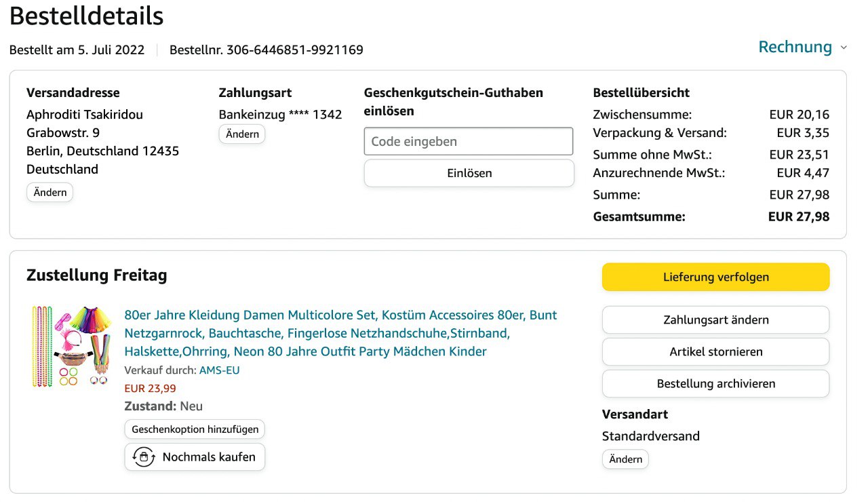868x502 pixels.
Task: Open the 80er Jahre Kleidung product title link
Action: (340, 333)
